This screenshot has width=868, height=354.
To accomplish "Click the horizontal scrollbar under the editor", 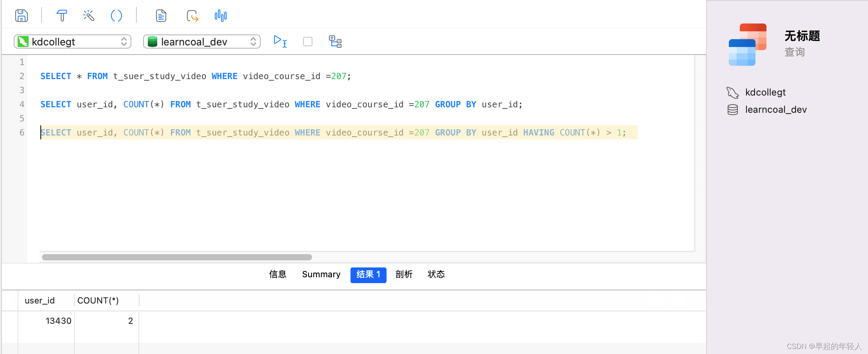I will click(177, 257).
